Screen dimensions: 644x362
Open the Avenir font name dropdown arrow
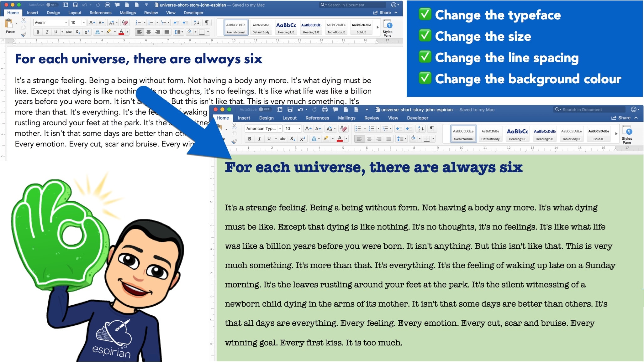66,23
